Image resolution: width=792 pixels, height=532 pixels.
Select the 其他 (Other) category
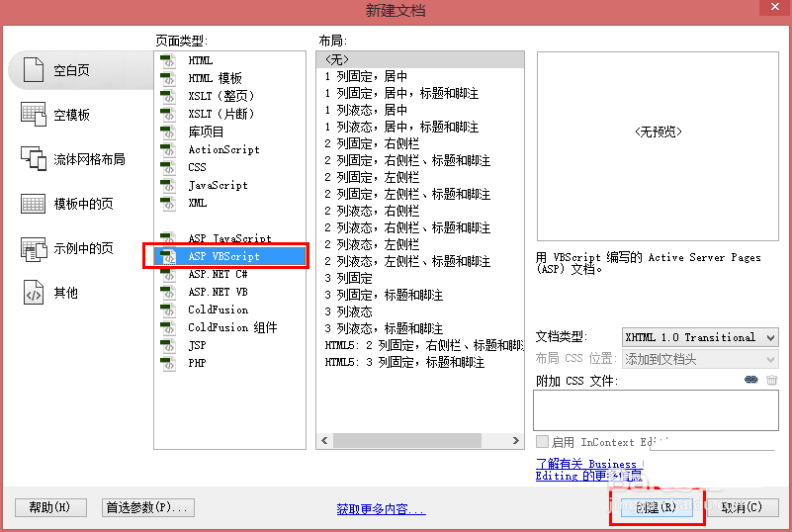click(50, 293)
